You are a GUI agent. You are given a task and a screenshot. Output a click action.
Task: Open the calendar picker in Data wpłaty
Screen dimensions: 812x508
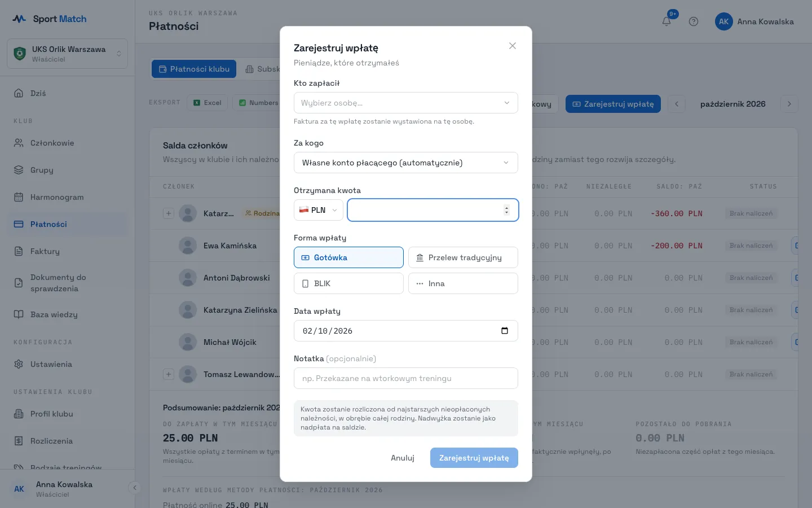point(505,331)
